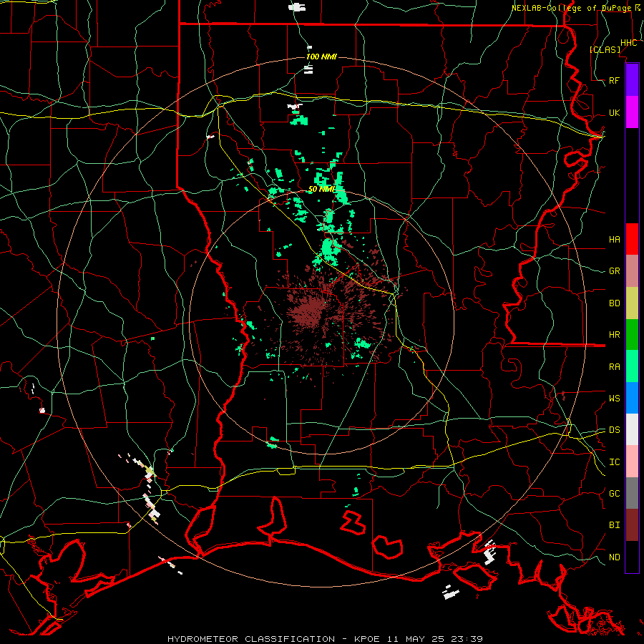Click the magenta UK legend color swatch
The width and height of the screenshot is (644, 644).
[x=632, y=112]
